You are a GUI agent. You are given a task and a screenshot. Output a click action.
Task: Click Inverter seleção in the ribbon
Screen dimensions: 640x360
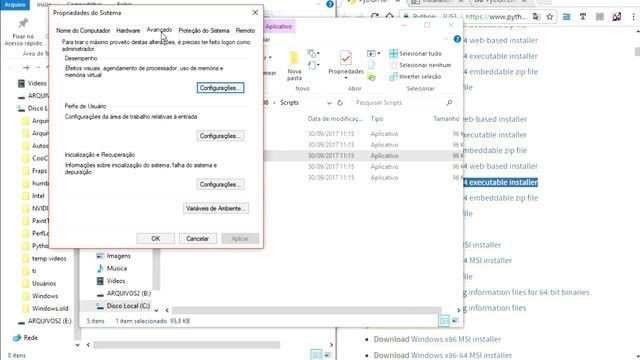point(420,76)
